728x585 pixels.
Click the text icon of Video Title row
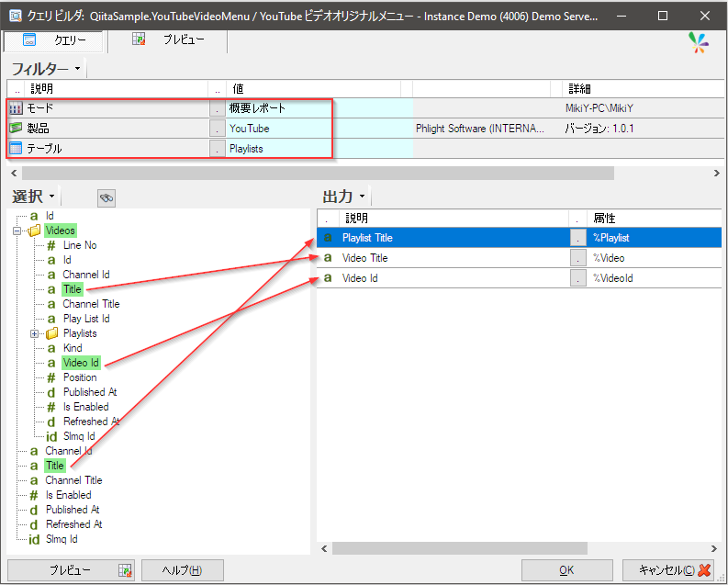328,258
